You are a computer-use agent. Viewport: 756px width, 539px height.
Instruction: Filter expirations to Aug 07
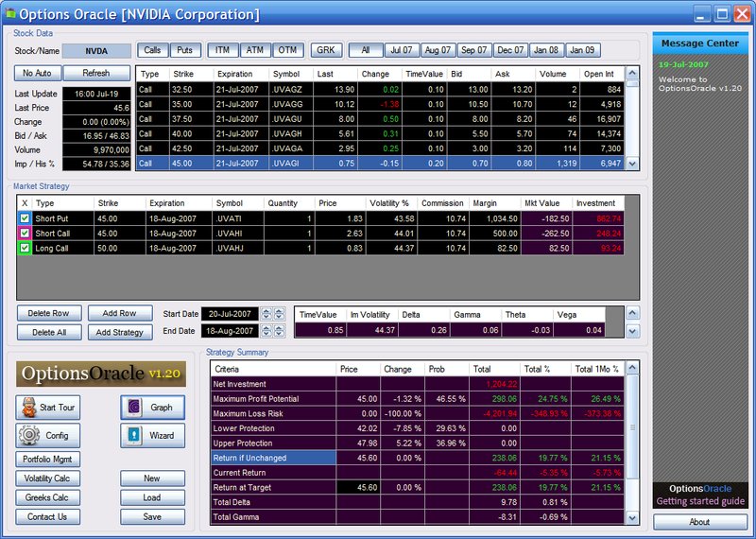[x=438, y=50]
